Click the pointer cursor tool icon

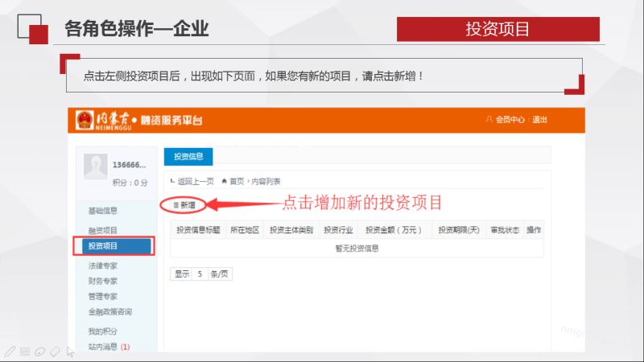71,352
